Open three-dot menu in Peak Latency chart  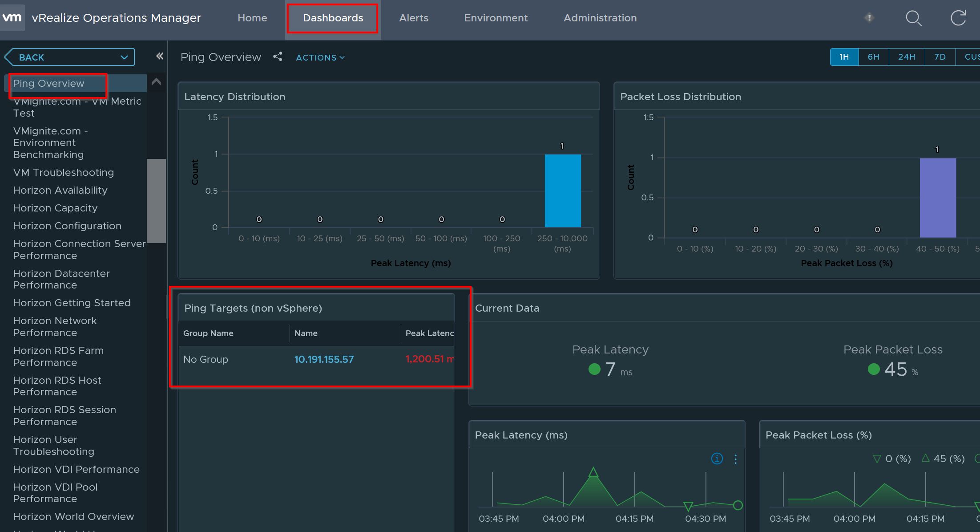735,459
